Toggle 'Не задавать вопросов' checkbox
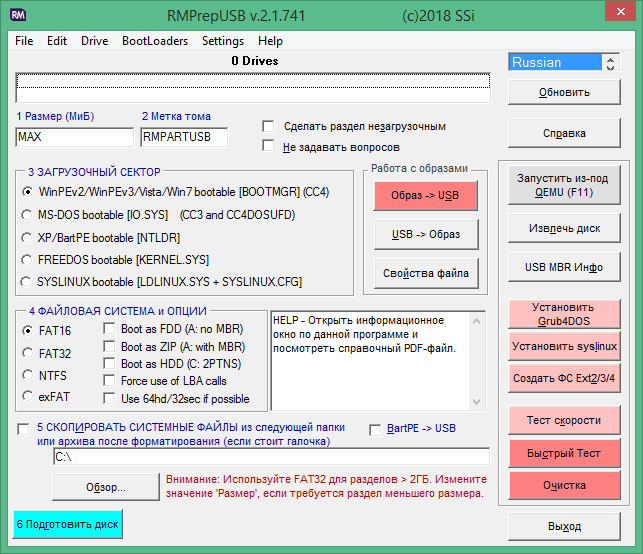 pos(268,146)
